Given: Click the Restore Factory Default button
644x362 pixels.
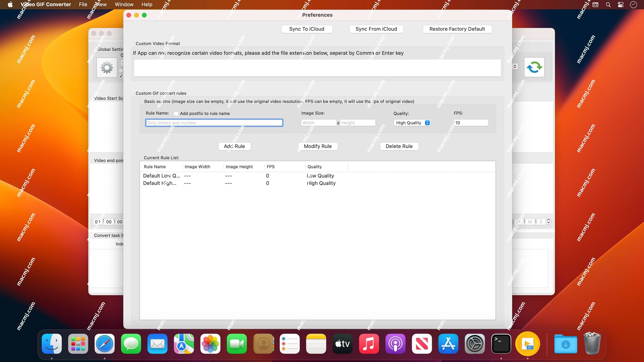Looking at the screenshot, I should tap(457, 29).
